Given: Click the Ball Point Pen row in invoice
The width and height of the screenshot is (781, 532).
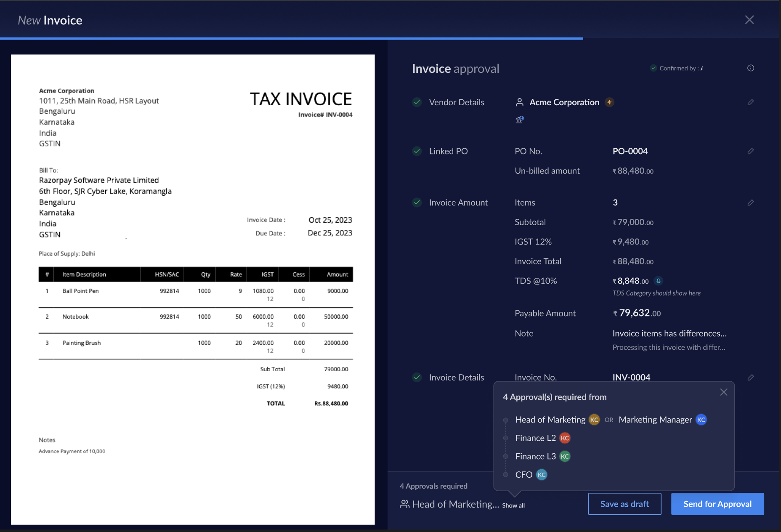Looking at the screenshot, I should tap(196, 295).
